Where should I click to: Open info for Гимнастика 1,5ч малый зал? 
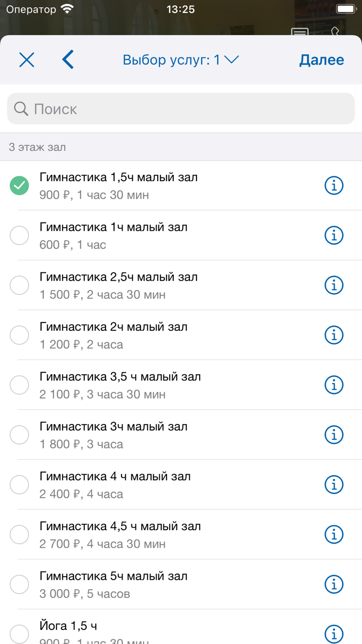(334, 185)
